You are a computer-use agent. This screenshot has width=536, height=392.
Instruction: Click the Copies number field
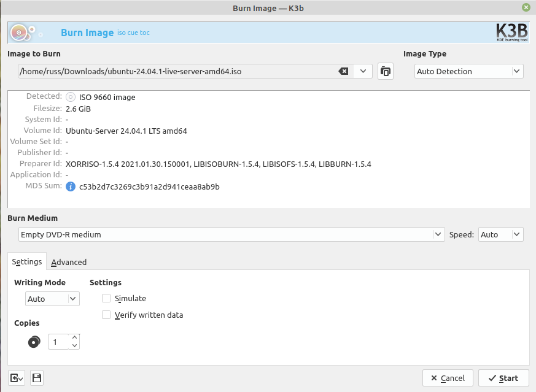59,342
